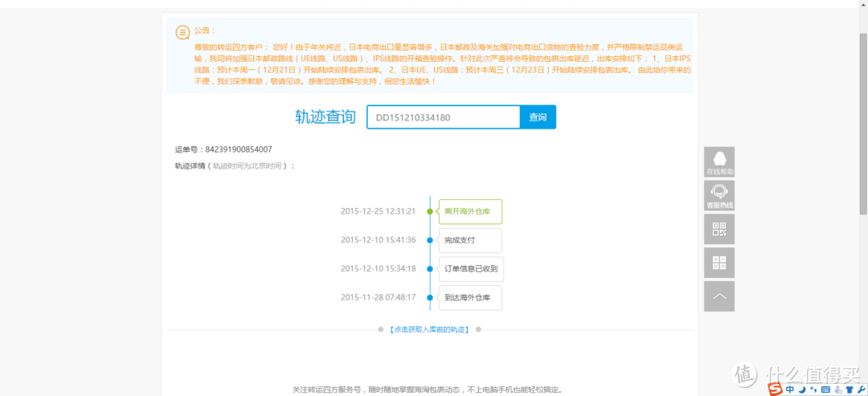The width and height of the screenshot is (868, 396).
Task: Toggle Chinese/English mode (中) in Sogou bar
Action: pyautogui.click(x=790, y=390)
